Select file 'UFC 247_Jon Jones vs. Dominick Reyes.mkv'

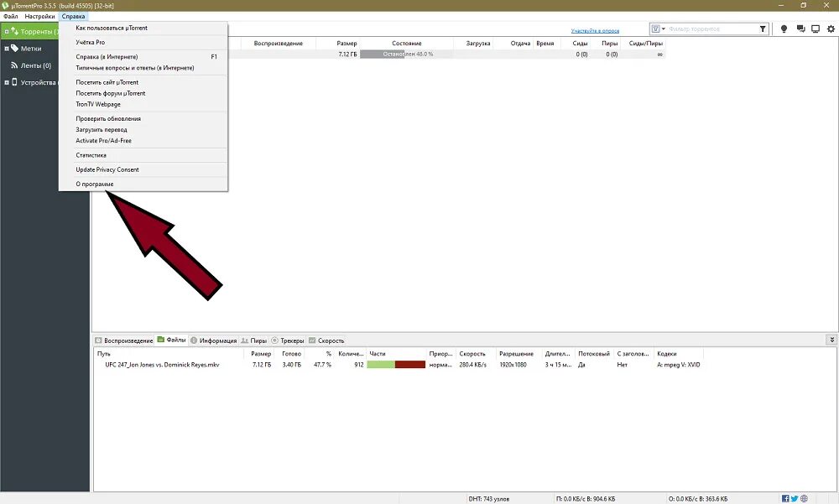tap(162, 365)
